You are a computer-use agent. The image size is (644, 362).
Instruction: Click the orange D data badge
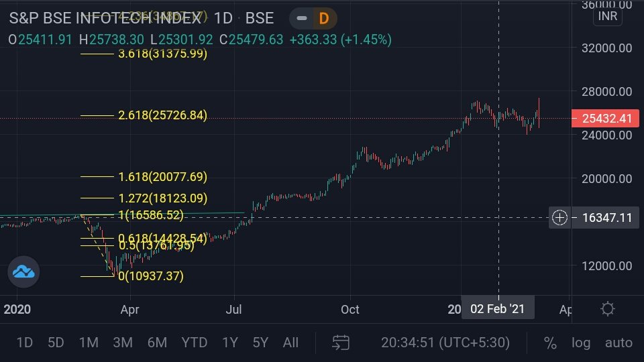[324, 18]
